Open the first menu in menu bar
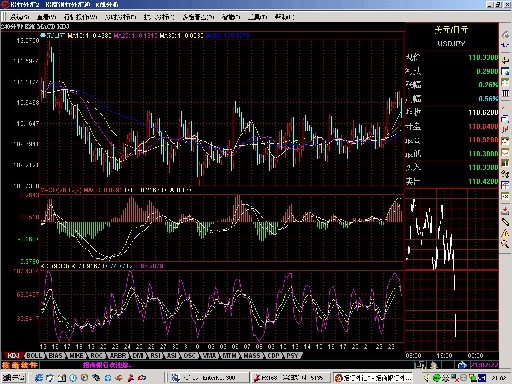Screen dimensions: 512x384 point(20,17)
